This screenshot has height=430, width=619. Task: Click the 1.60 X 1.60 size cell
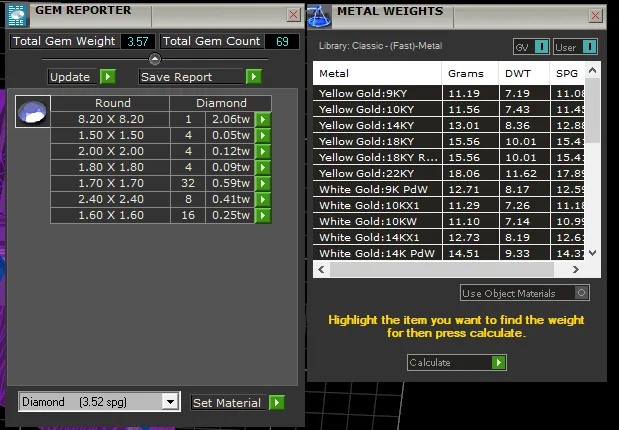111,215
